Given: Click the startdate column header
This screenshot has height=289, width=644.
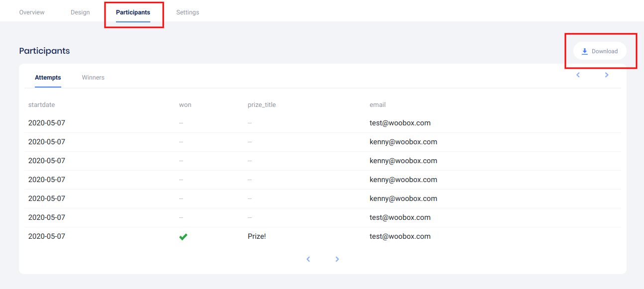Looking at the screenshot, I should pyautogui.click(x=41, y=105).
